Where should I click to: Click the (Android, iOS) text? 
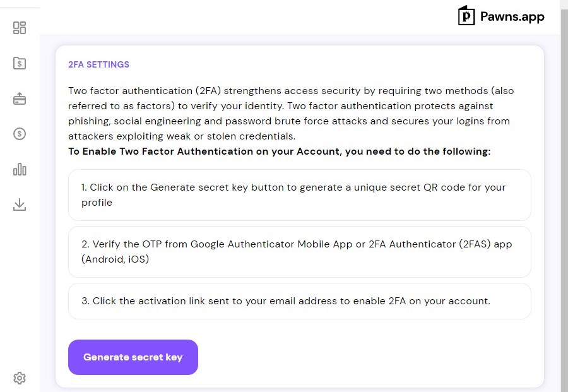[115, 259]
